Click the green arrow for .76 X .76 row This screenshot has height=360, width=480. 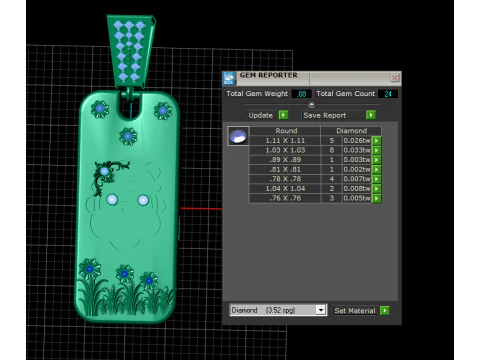tap(377, 198)
